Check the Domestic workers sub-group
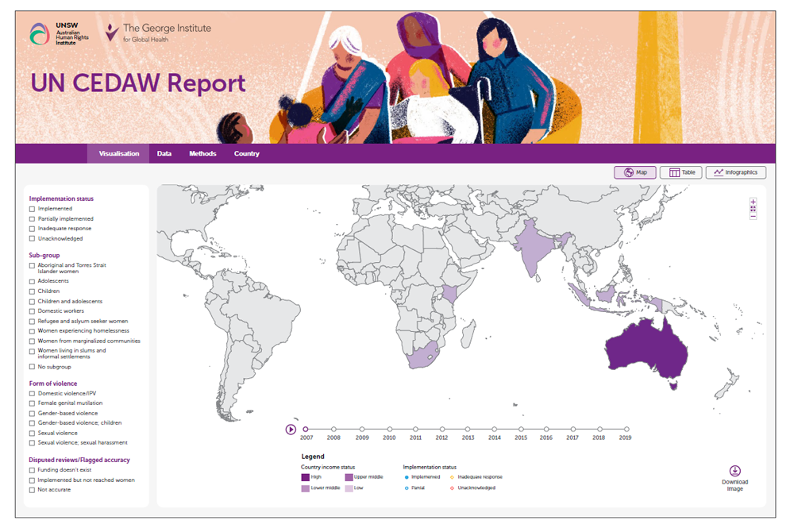Viewport: 794px width, 532px height. [32, 311]
